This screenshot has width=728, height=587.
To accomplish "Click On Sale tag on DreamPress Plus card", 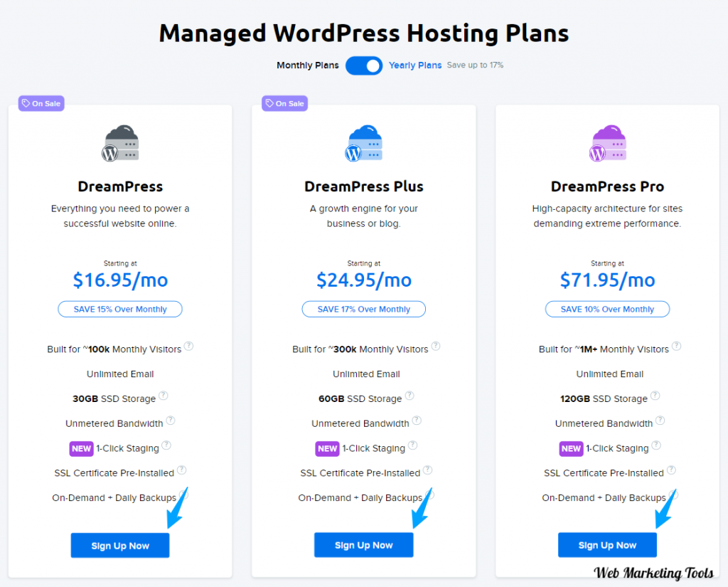I will click(x=284, y=104).
